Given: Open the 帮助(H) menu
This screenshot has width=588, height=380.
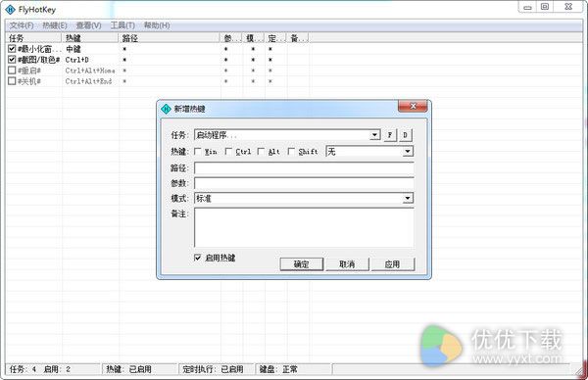Looking at the screenshot, I should click(157, 25).
